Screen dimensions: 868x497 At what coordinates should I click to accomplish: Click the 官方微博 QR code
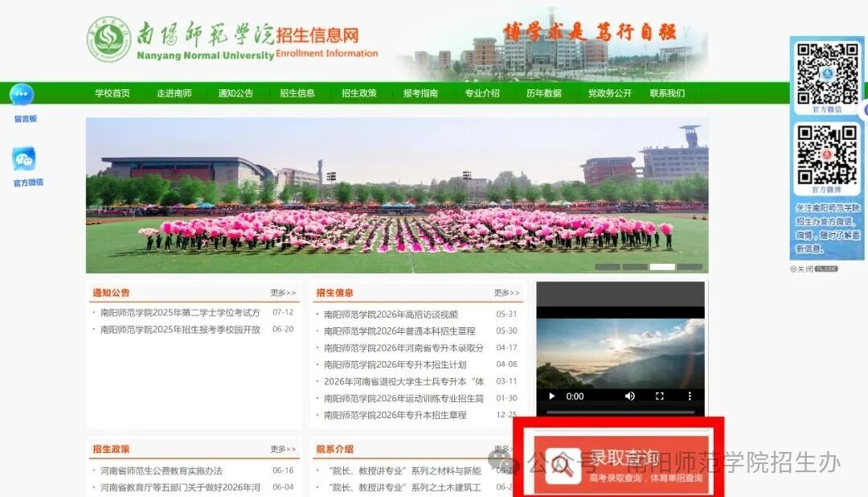[x=827, y=154]
